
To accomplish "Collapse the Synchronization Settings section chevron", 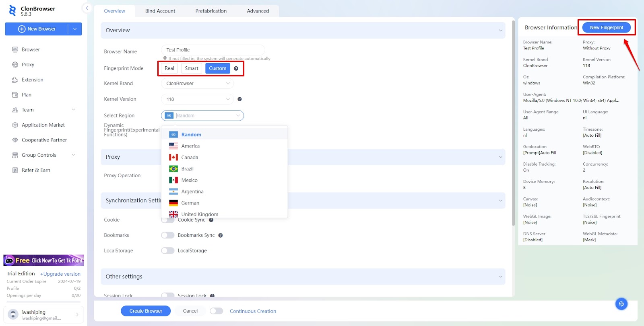I will [501, 200].
